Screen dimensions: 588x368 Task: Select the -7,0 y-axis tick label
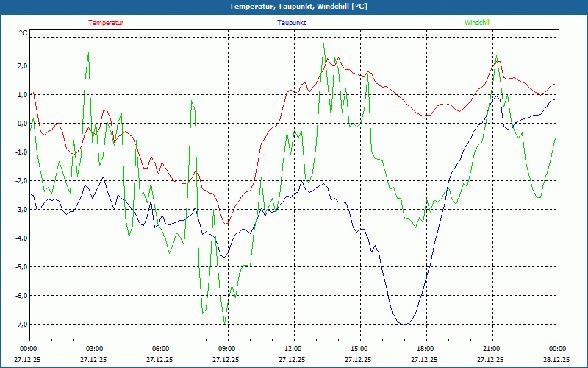21,325
